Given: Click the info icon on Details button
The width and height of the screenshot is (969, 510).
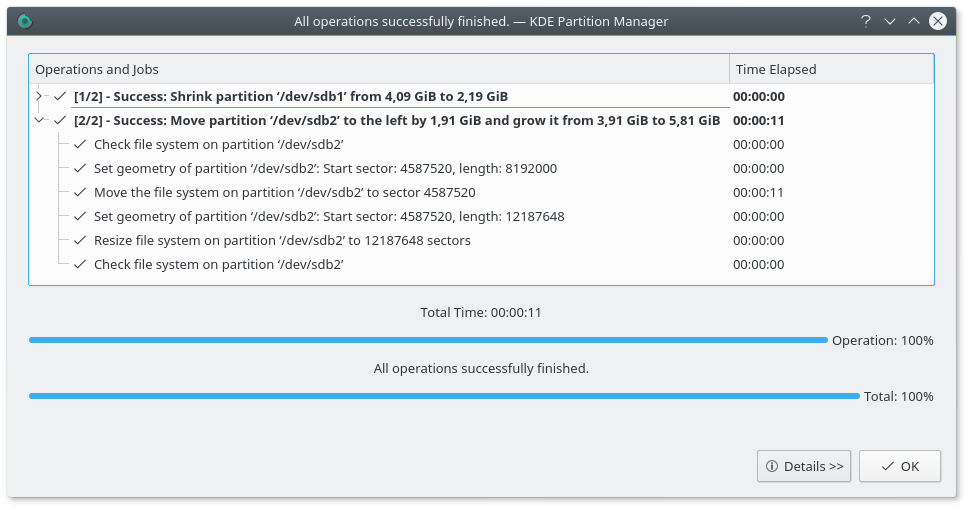Looking at the screenshot, I should [x=772, y=466].
